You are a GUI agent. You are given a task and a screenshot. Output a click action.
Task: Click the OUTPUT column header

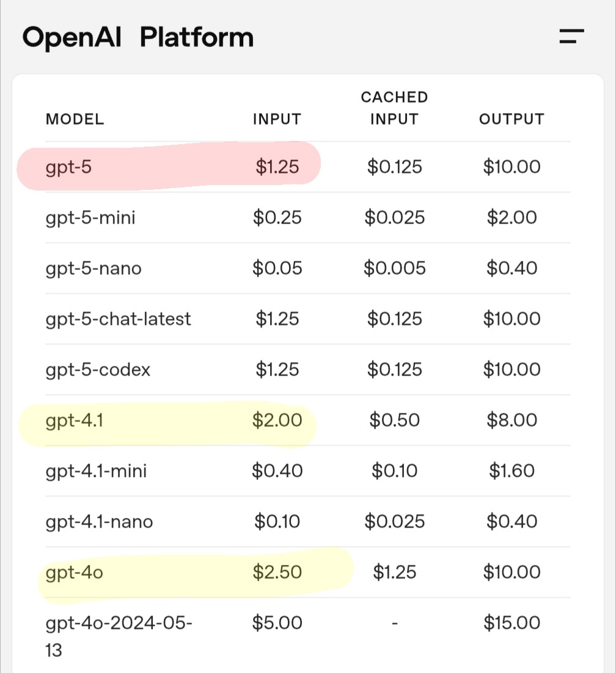click(512, 119)
